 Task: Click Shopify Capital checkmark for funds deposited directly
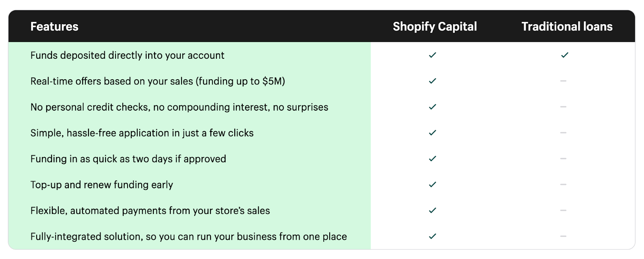click(x=433, y=55)
